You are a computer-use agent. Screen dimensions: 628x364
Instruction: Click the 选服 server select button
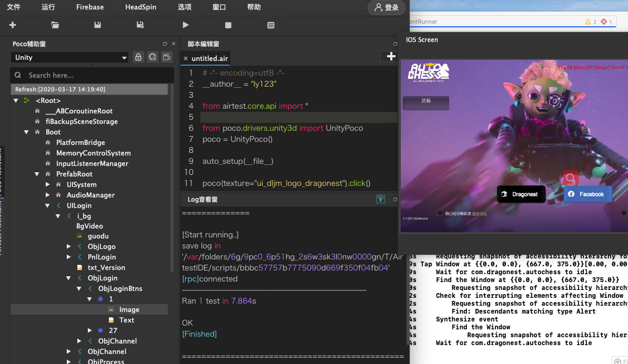[x=426, y=103]
